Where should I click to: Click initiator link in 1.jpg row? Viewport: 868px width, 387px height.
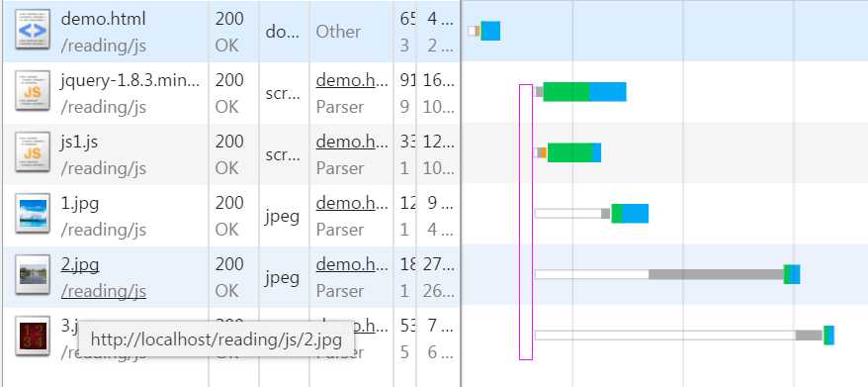point(352,204)
